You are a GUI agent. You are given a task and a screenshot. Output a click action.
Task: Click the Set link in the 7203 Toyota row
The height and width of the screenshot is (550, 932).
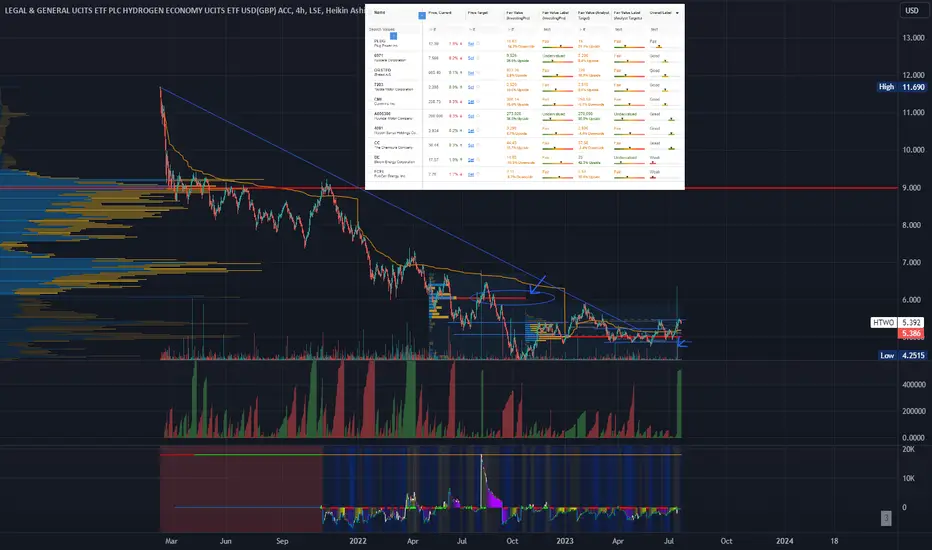click(x=471, y=87)
